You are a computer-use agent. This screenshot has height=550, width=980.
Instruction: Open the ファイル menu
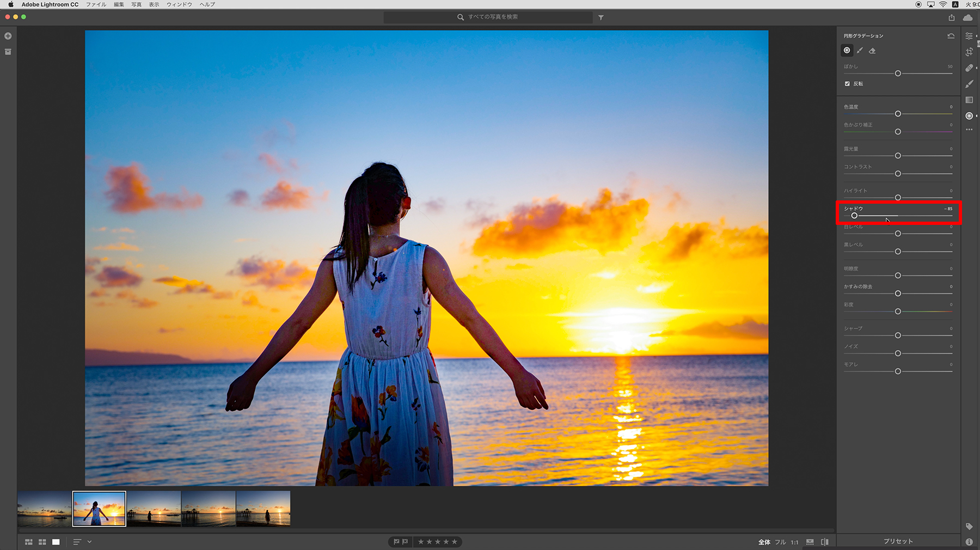point(96,4)
